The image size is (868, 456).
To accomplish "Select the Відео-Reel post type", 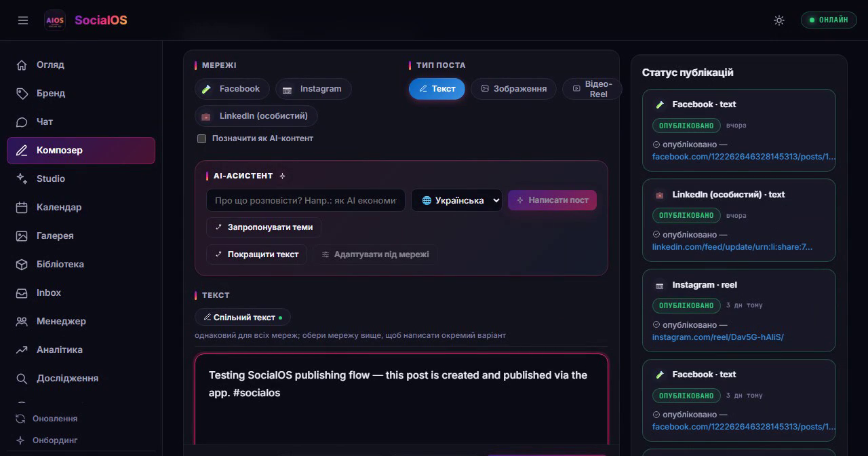I will tap(591, 89).
